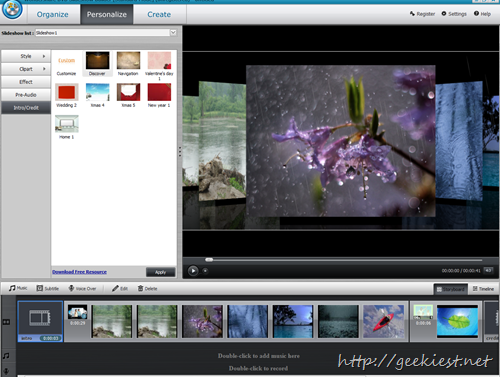Click the preview progress slider handle
Viewport: 500px width, 377px height.
pyautogui.click(x=209, y=259)
